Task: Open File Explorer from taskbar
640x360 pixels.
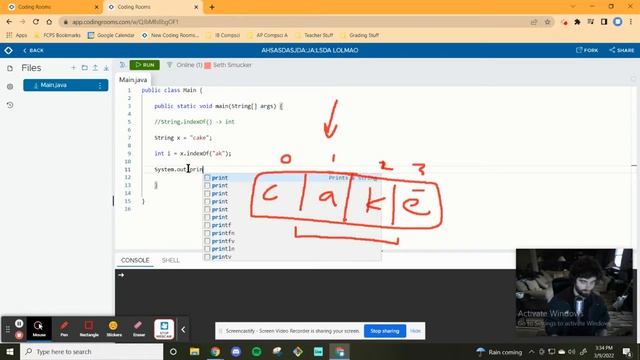Action: coord(194,351)
